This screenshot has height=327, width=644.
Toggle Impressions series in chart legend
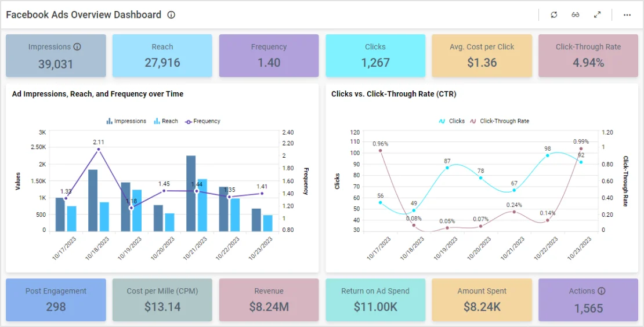pos(126,121)
